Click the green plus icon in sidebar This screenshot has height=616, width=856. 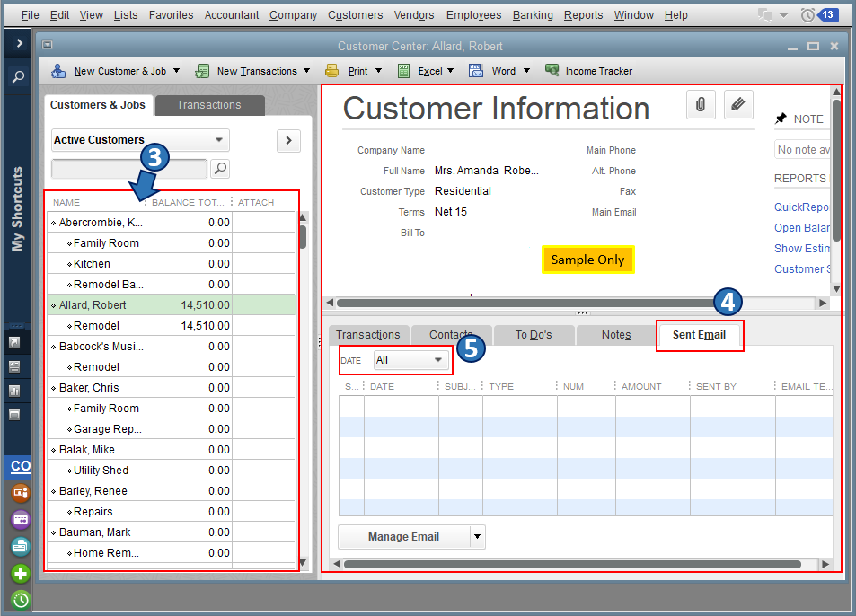(20, 574)
